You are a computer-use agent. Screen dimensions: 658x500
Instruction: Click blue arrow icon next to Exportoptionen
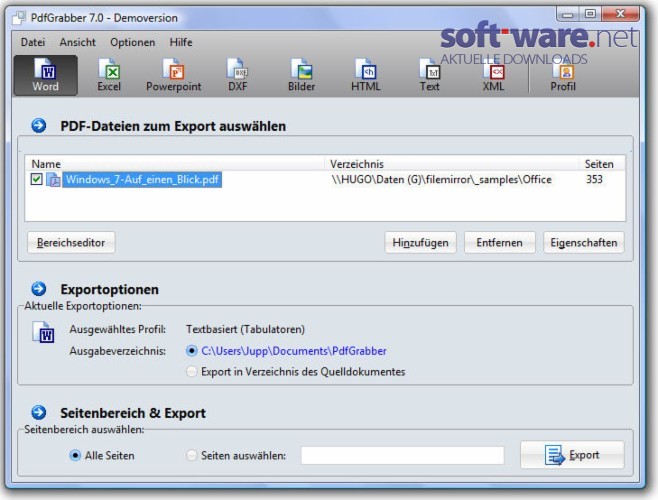pos(39,289)
